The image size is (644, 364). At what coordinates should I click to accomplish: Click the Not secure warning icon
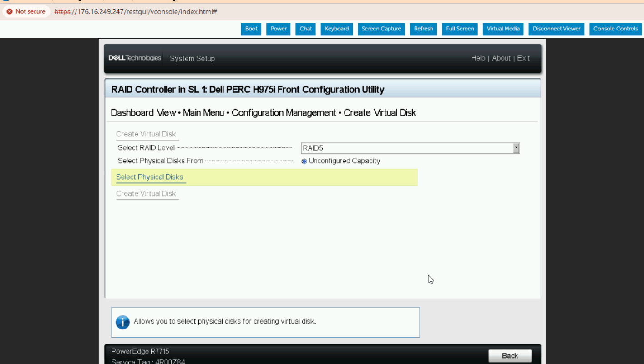click(x=10, y=11)
